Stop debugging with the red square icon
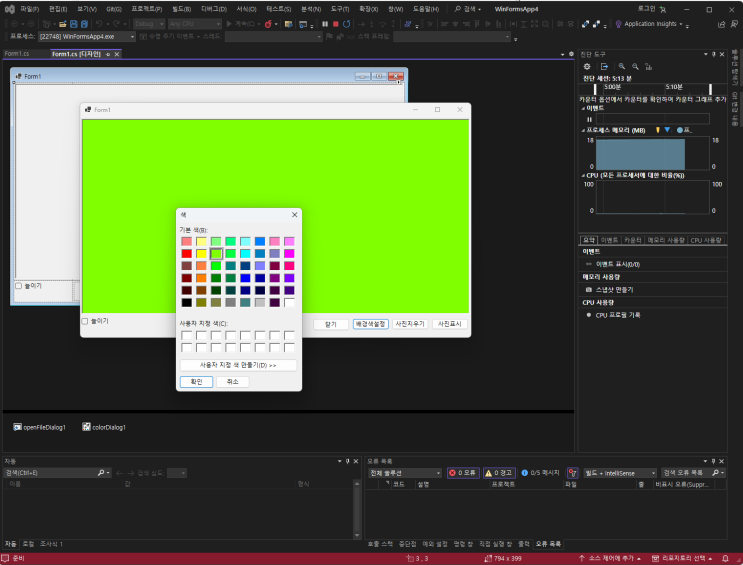Image resolution: width=743 pixels, height=565 pixels. pos(335,24)
